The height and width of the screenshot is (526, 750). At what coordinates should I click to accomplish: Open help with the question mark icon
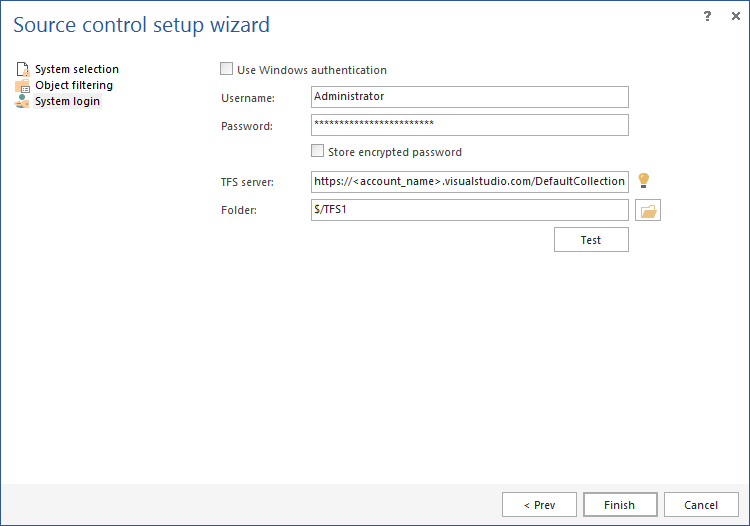pyautogui.click(x=706, y=17)
